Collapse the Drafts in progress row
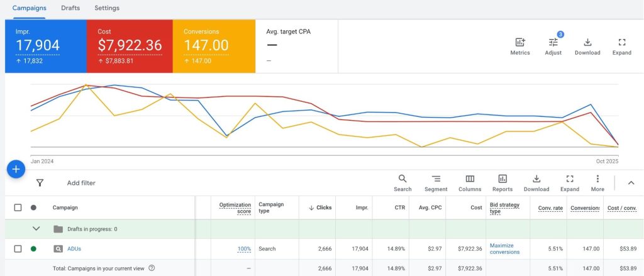644x276 pixels. point(36,229)
